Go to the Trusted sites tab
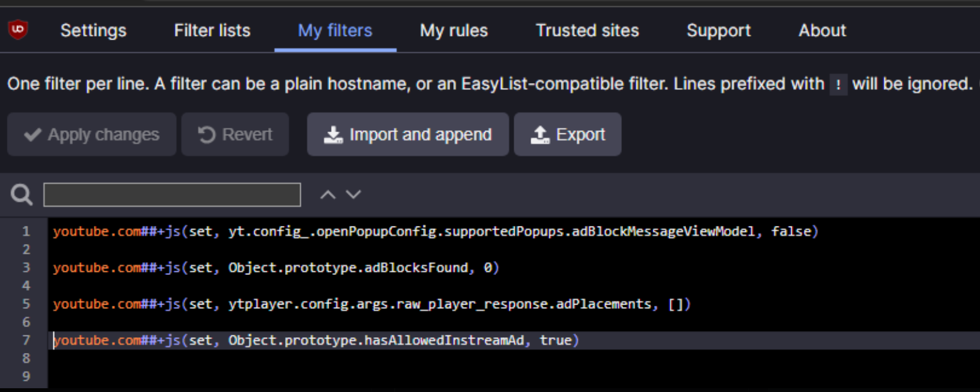Screen dimensions: 980x392 coord(587,30)
